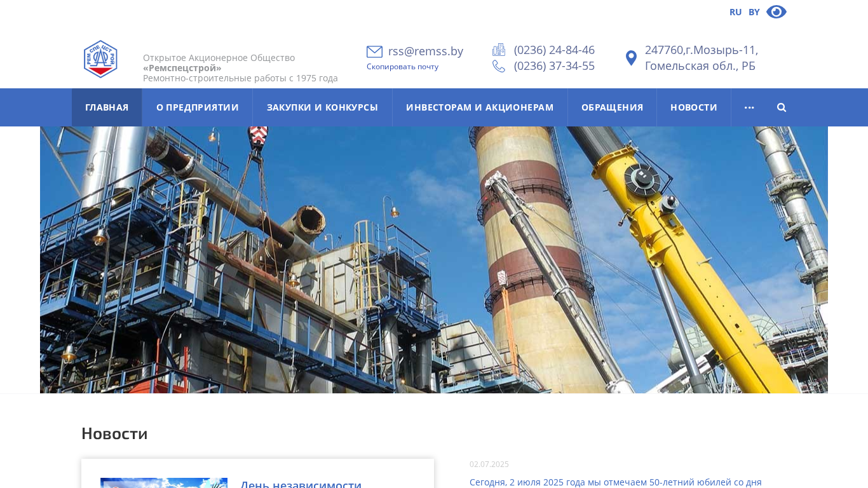Switch language to RU
Image resolution: width=868 pixels, height=488 pixels.
[735, 12]
